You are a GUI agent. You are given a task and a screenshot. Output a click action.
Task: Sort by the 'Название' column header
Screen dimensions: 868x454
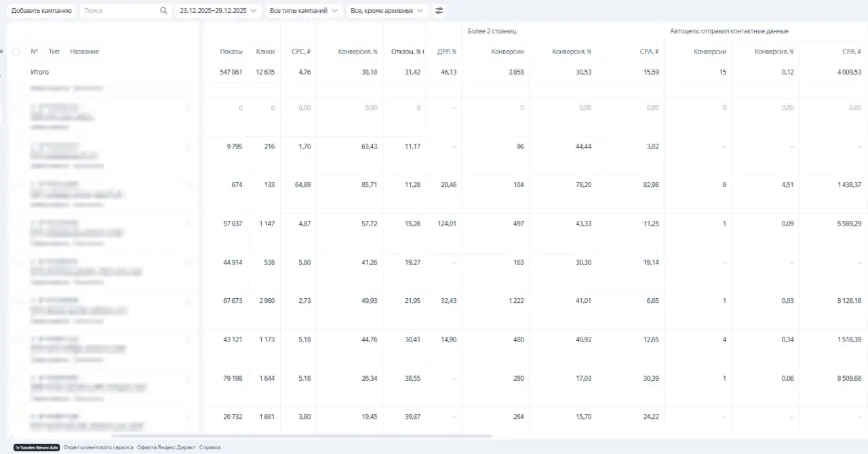point(84,51)
